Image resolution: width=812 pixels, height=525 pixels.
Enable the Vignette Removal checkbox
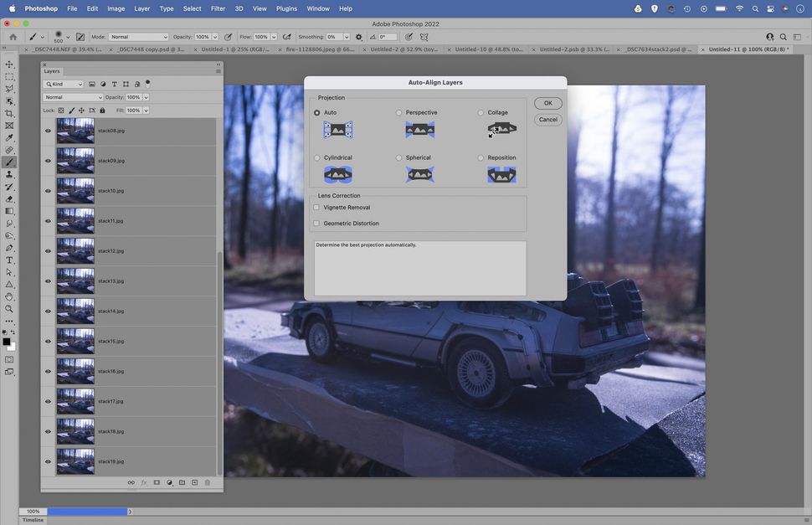point(316,207)
